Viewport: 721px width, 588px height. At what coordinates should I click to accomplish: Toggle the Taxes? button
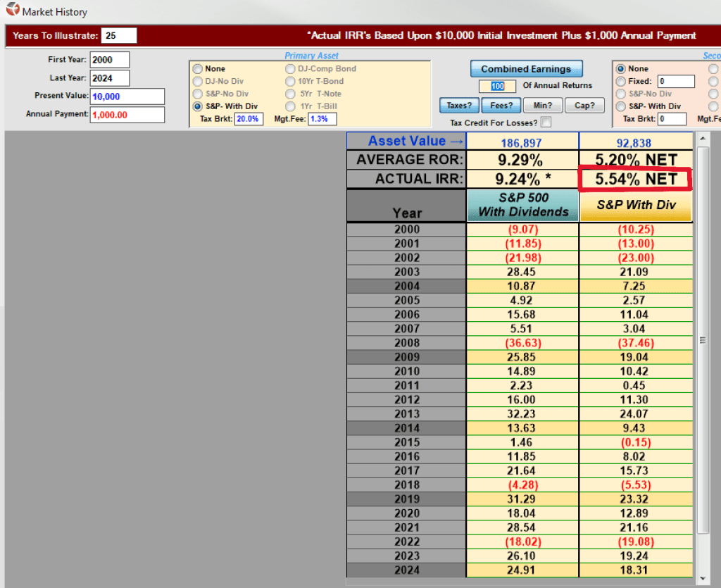[459, 106]
